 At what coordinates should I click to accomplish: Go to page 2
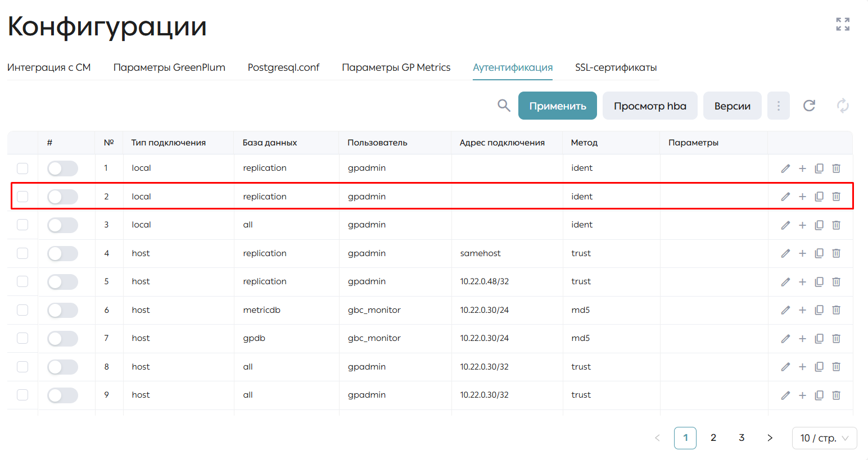713,438
